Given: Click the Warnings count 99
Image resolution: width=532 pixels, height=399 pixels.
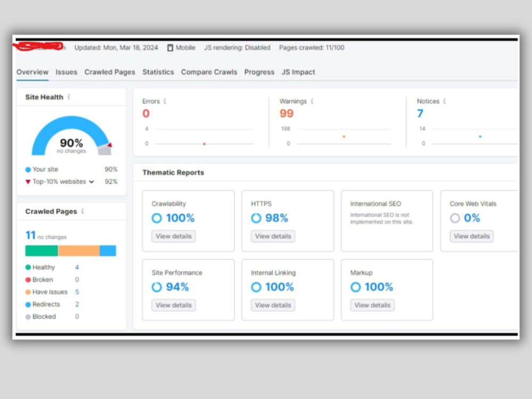Looking at the screenshot, I should (x=286, y=113).
